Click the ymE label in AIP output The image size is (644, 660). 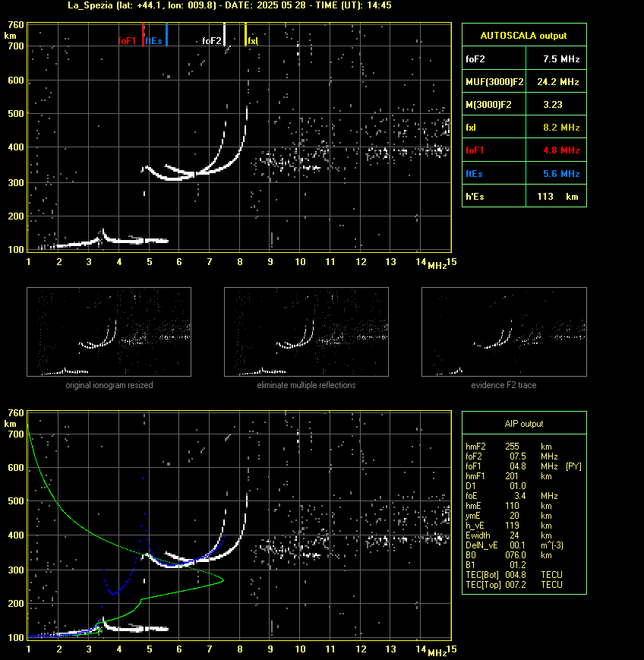coord(473,516)
